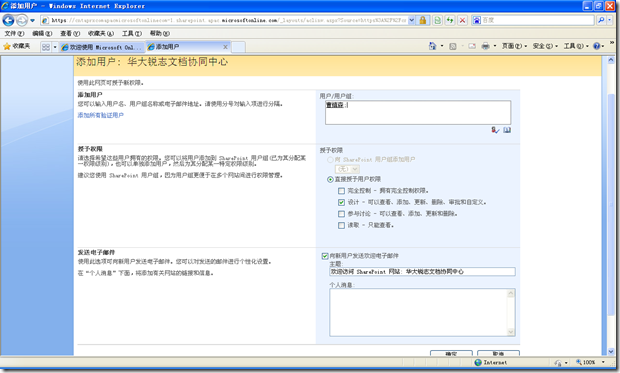The image size is (620, 373).
Task: Click the Internet zone globe in status bar
Action: click(478, 363)
